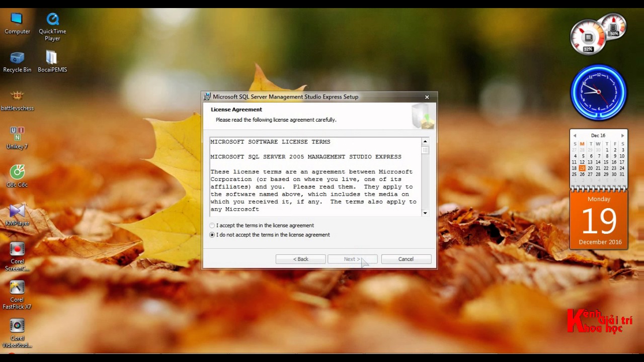The width and height of the screenshot is (644, 362).
Task: Click the license text scroll up arrow
Action: tap(425, 142)
